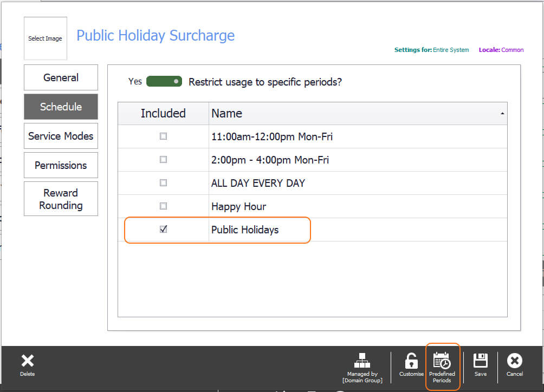This screenshot has width=544, height=392.
Task: Toggle the Name column sort order
Action: tap(502, 113)
